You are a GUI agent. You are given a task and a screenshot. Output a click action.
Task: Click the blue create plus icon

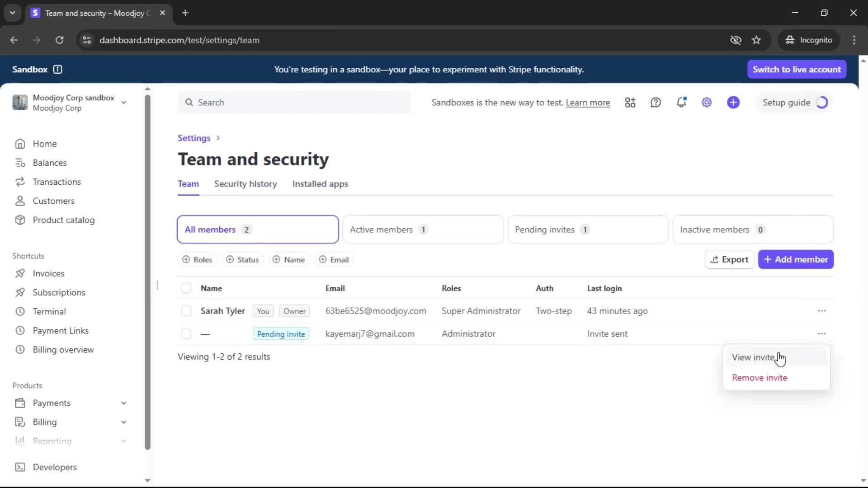(733, 103)
